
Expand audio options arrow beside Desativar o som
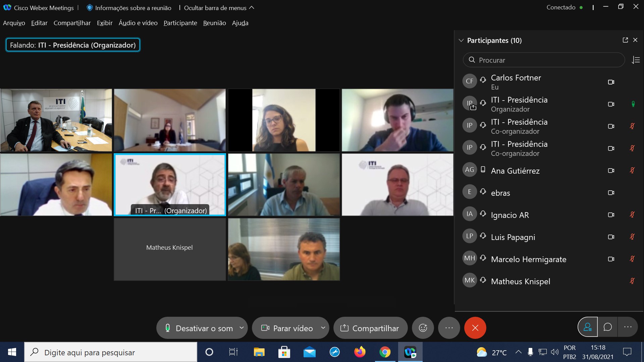241,328
